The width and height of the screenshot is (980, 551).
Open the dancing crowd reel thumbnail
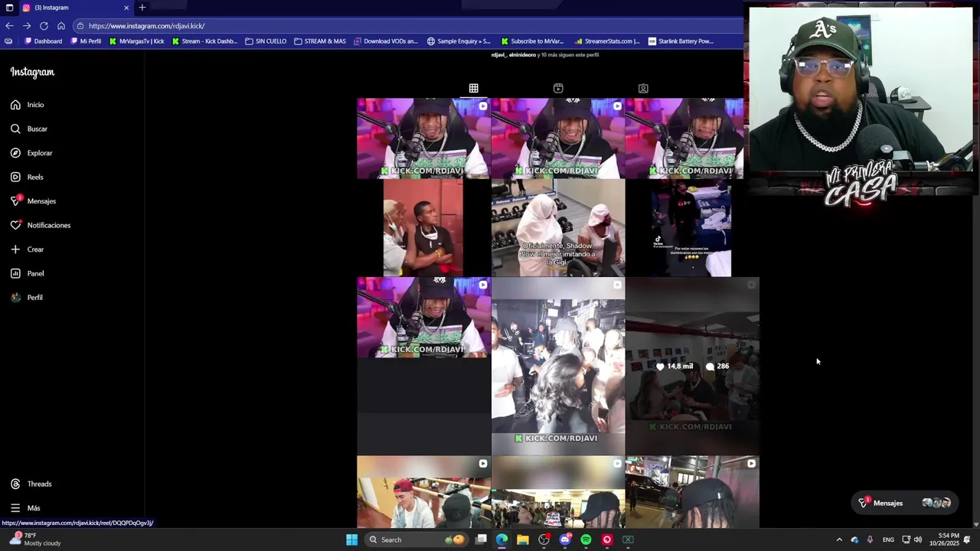558,367
